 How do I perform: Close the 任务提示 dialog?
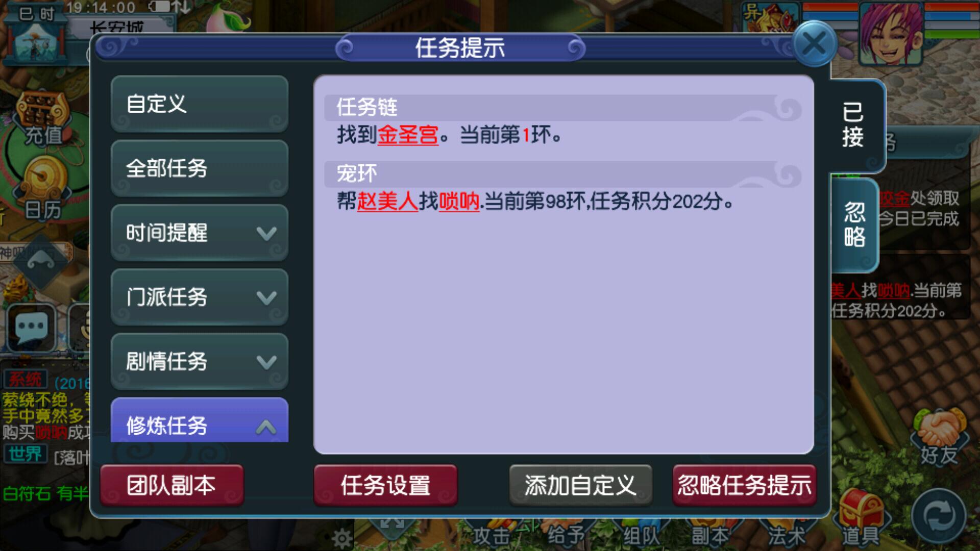pos(815,44)
